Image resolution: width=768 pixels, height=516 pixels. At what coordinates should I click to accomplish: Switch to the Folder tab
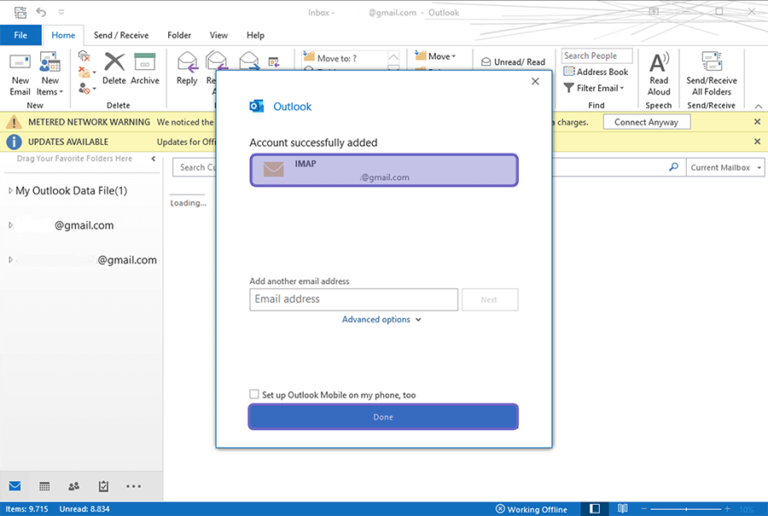[179, 35]
